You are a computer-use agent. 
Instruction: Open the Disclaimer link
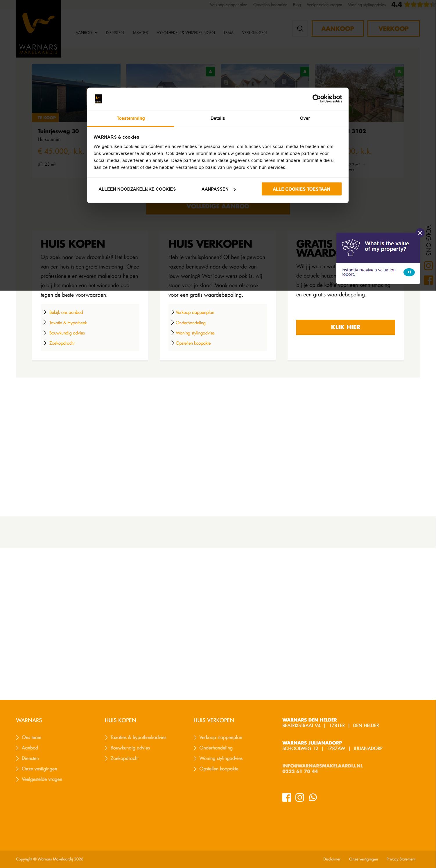[x=332, y=859]
